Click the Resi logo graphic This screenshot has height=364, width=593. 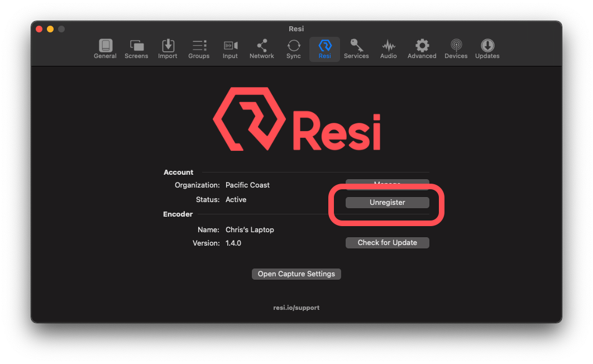(x=296, y=118)
